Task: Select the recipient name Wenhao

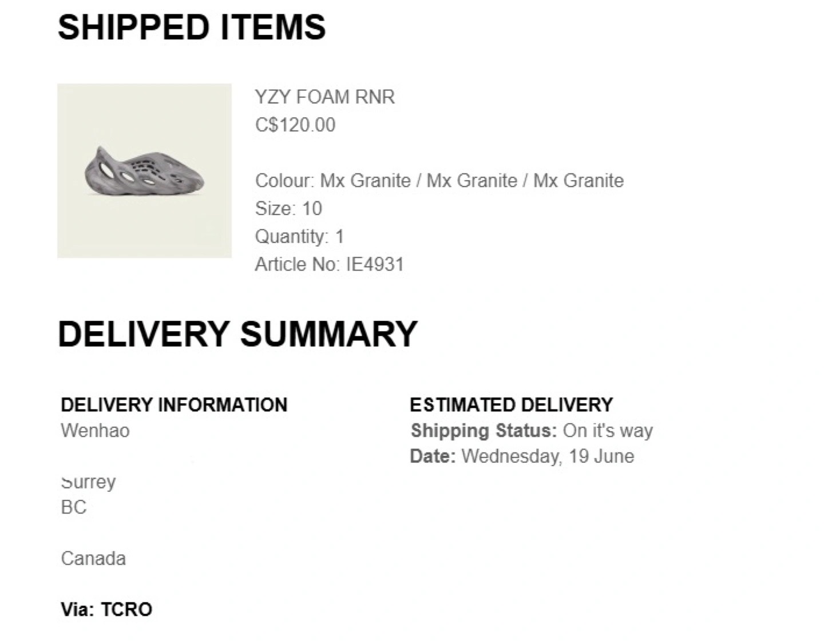Action: pyautogui.click(x=95, y=430)
